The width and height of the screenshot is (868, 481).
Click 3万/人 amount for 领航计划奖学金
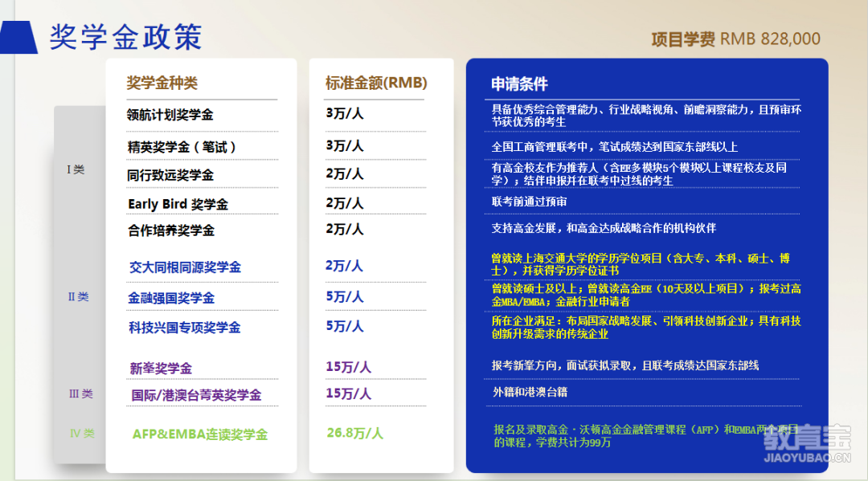(x=344, y=113)
